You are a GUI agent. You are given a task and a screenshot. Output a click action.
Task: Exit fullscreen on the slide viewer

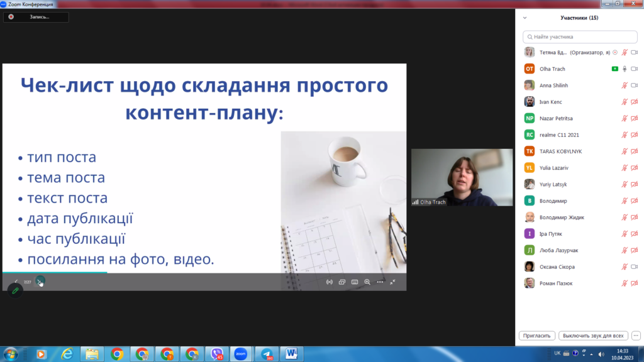[x=392, y=282]
